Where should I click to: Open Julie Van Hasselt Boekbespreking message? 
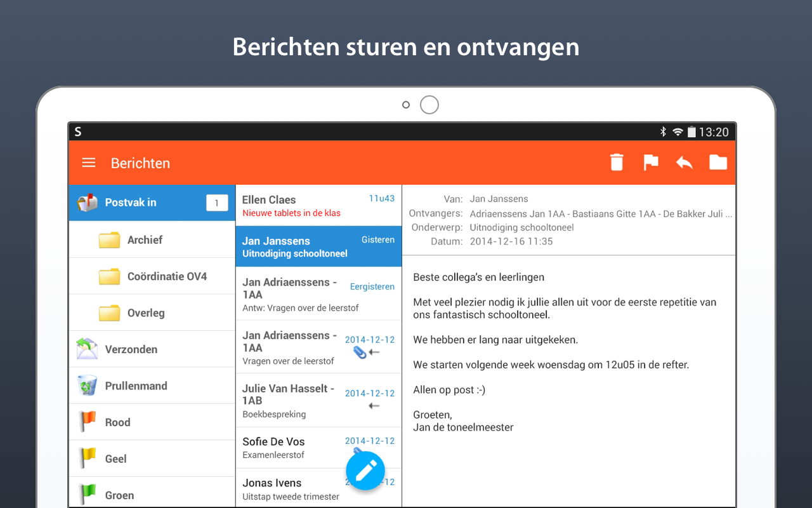point(318,400)
